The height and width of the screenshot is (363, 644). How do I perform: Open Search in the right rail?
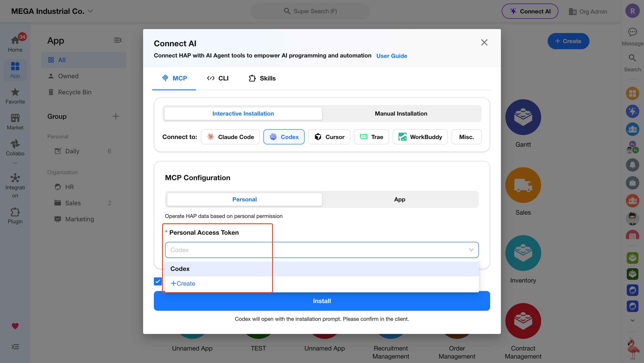click(x=632, y=63)
